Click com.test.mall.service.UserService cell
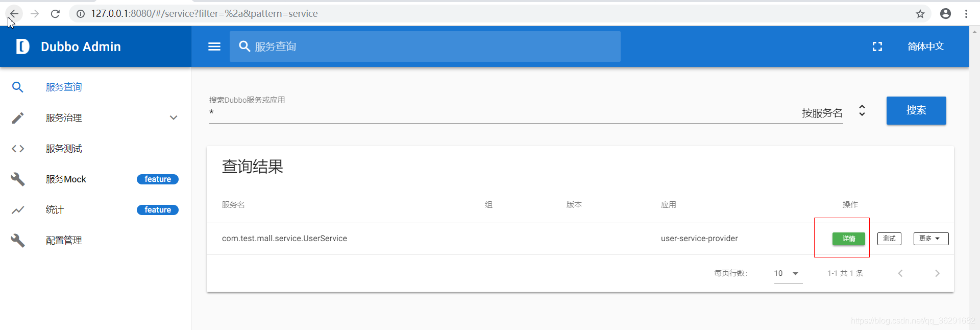The image size is (980, 330). pos(284,239)
